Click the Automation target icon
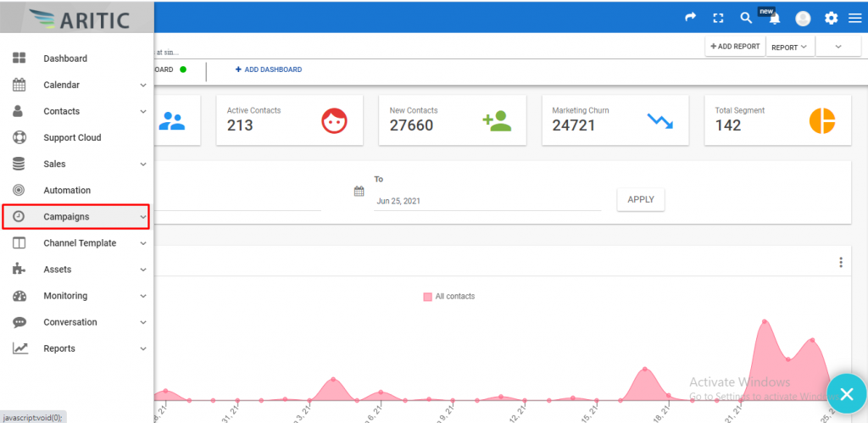This screenshot has width=868, height=423. [x=19, y=190]
